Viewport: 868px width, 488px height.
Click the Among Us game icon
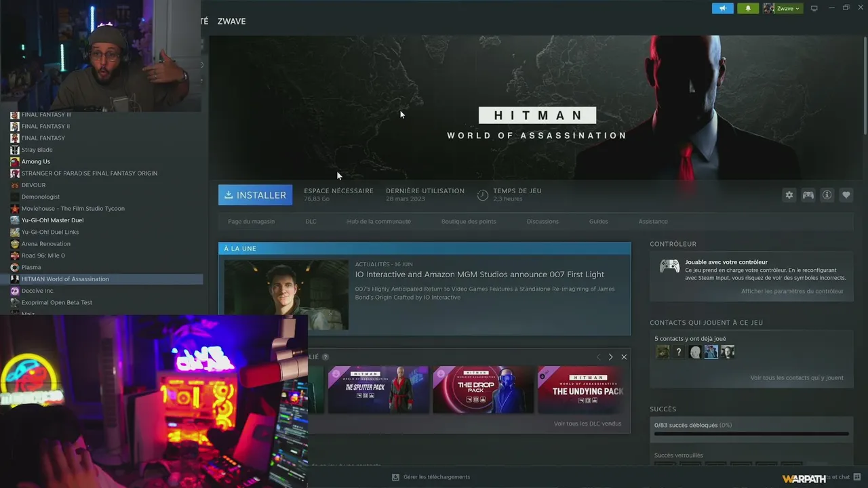click(15, 161)
